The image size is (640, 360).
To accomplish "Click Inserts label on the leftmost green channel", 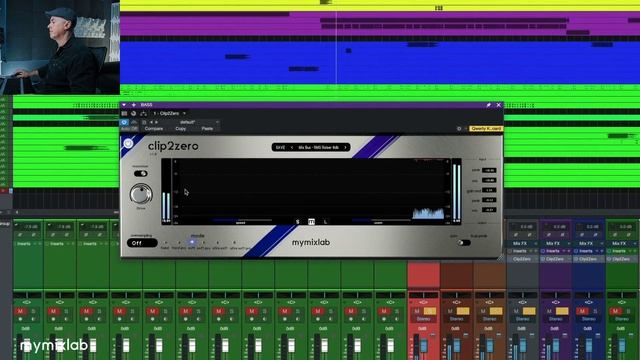I will (23, 244).
